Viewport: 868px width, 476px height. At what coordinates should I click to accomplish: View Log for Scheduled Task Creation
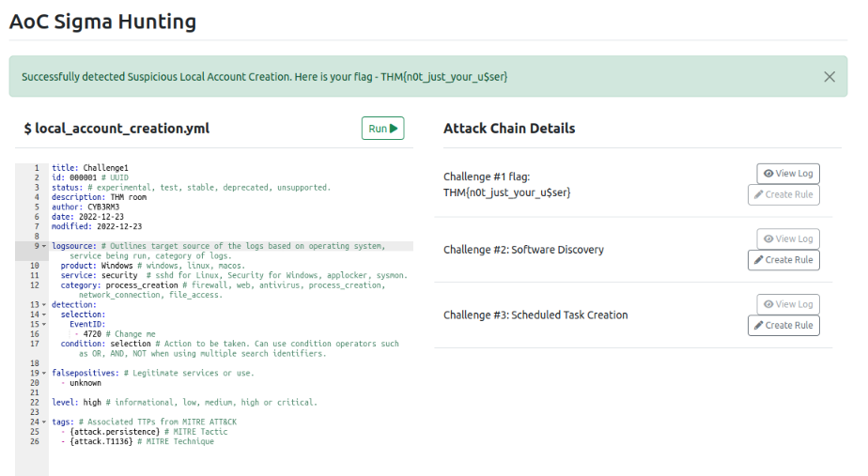click(x=788, y=304)
